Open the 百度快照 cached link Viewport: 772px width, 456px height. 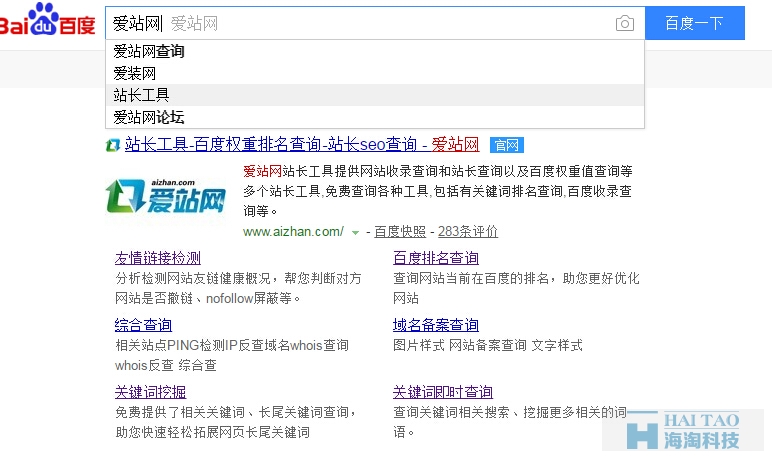click(400, 231)
